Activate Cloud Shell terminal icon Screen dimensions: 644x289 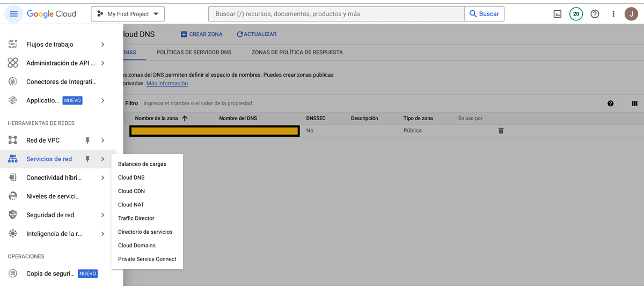[558, 14]
